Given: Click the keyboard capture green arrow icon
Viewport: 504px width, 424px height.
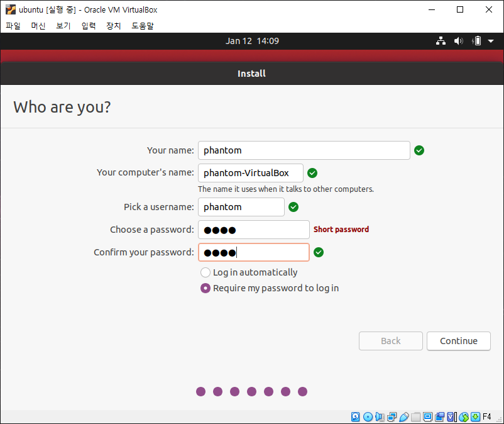Looking at the screenshot, I should pyautogui.click(x=475, y=417).
